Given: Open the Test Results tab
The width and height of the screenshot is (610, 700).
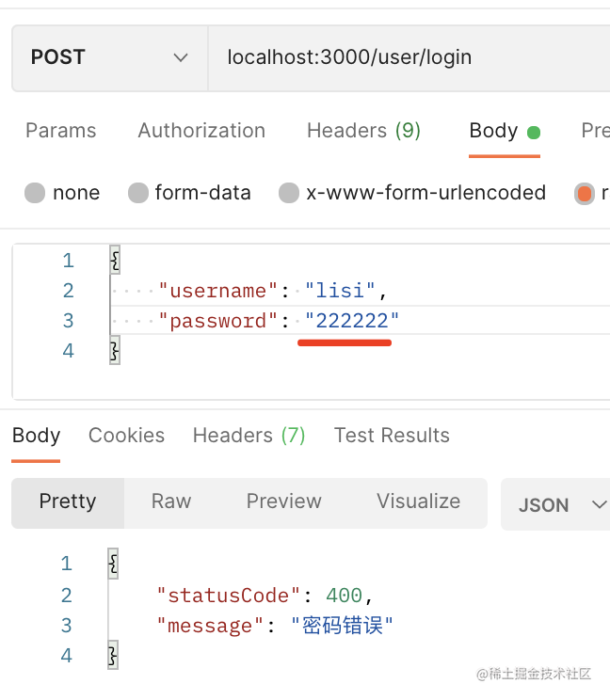Looking at the screenshot, I should coord(392,436).
